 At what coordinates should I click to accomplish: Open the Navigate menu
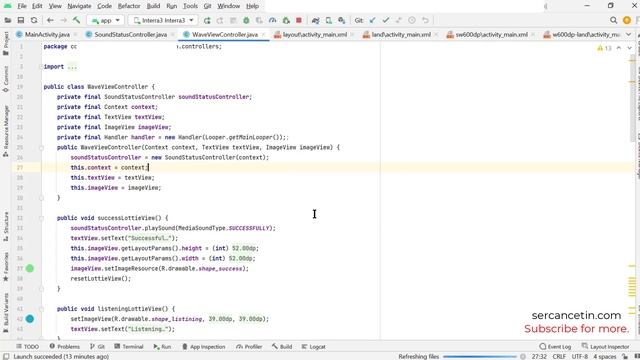(x=79, y=6)
